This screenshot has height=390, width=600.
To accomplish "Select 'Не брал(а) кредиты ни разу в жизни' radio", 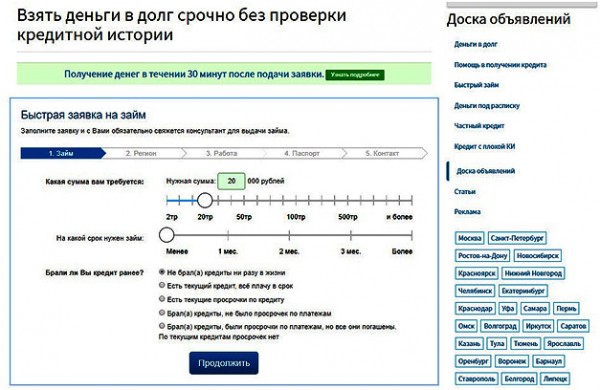I will [x=162, y=272].
